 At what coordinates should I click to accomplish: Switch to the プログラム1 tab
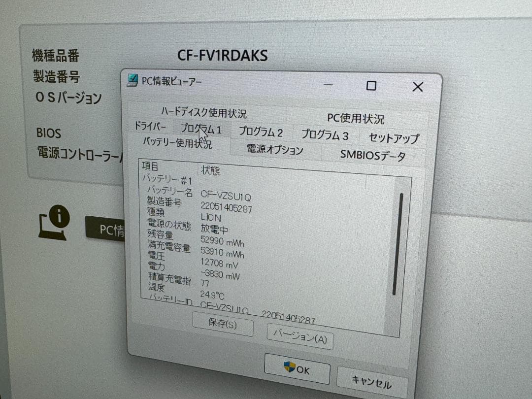202,128
